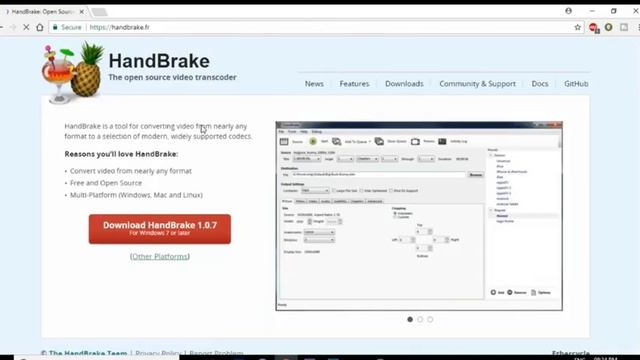The image size is (640, 360).
Task: Click the green Secure padlock icon
Action: [55, 27]
